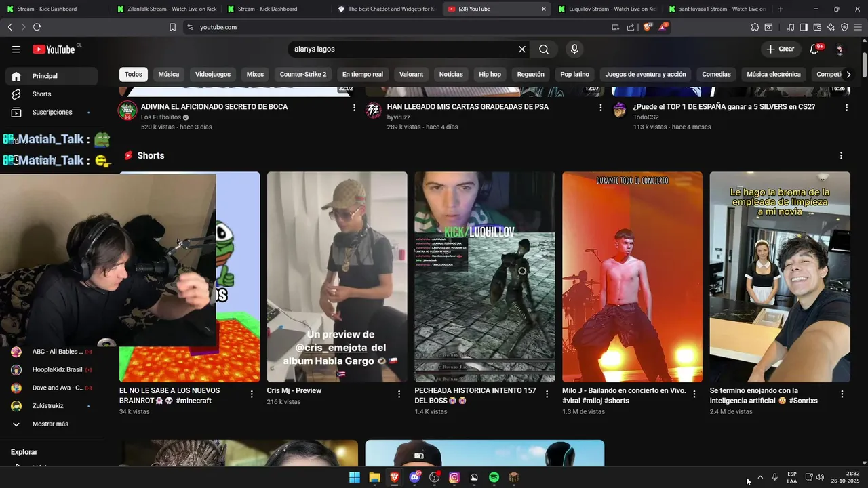Expand Mostrar más in subscriptions list
Viewport: 868px width, 488px height.
[x=51, y=424]
